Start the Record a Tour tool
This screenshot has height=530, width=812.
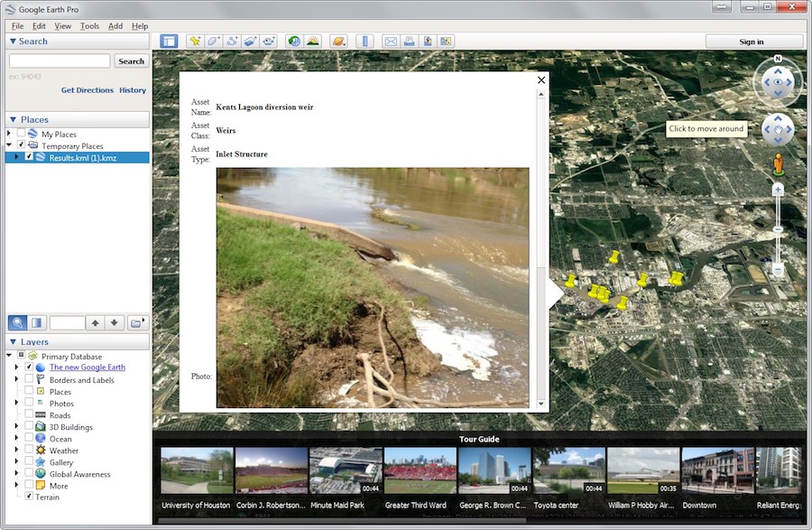pyautogui.click(x=269, y=42)
